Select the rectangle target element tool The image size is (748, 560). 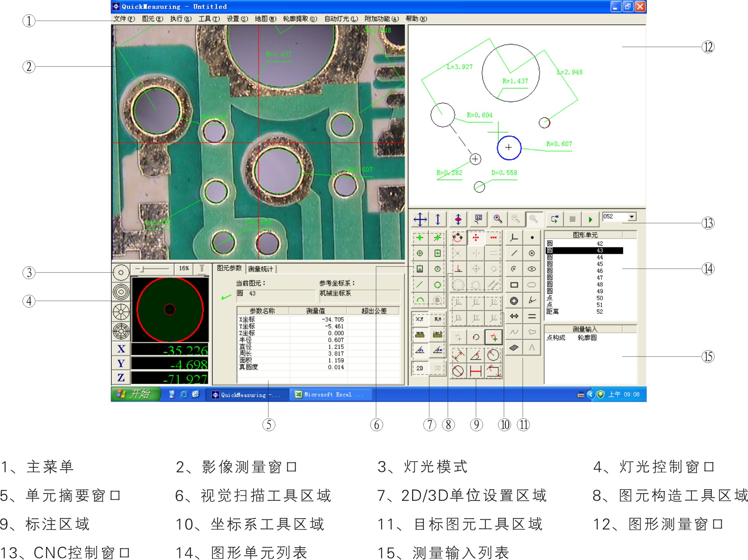pyautogui.click(x=514, y=285)
